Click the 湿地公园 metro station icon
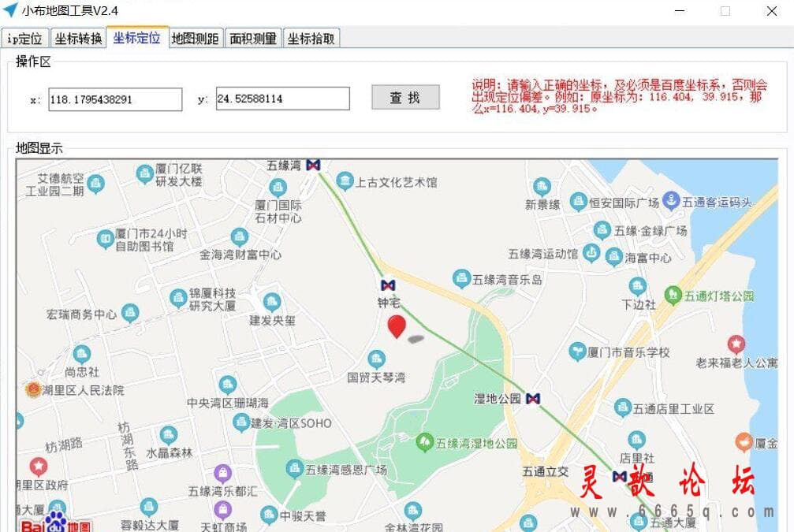The height and width of the screenshot is (532, 794). click(x=533, y=399)
